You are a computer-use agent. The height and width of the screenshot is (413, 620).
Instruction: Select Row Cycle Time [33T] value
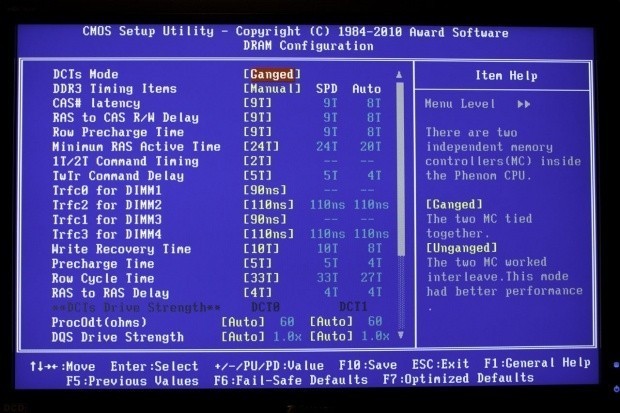[261, 278]
